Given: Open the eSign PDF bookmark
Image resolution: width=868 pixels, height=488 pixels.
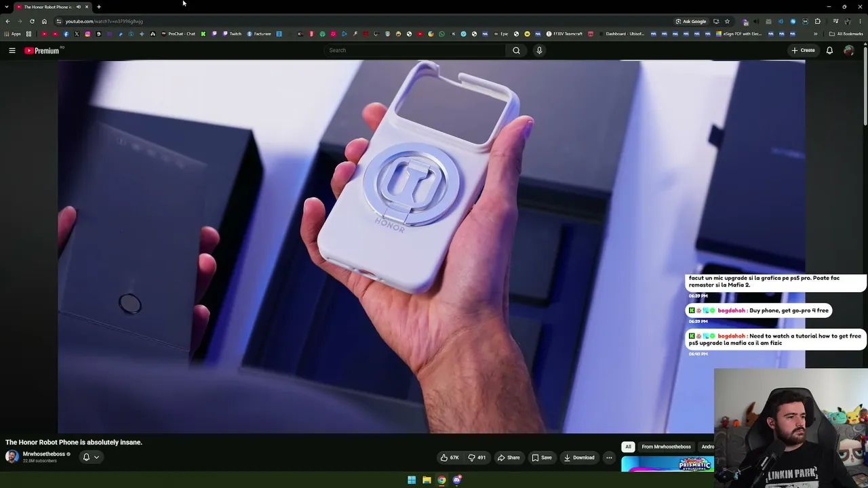Looking at the screenshot, I should [x=739, y=34].
